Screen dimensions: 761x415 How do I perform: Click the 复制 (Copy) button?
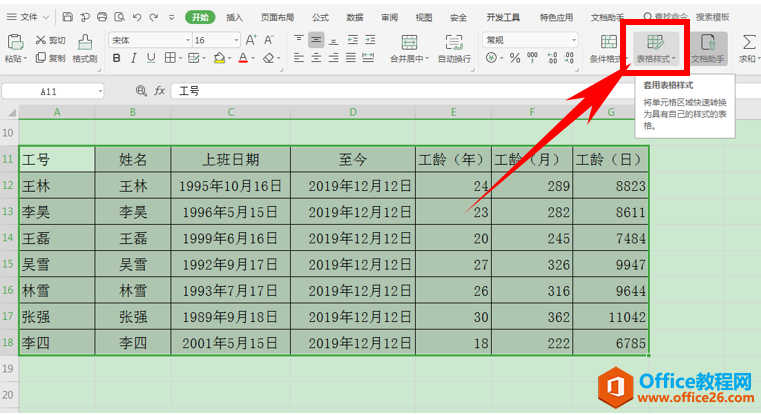(x=50, y=58)
